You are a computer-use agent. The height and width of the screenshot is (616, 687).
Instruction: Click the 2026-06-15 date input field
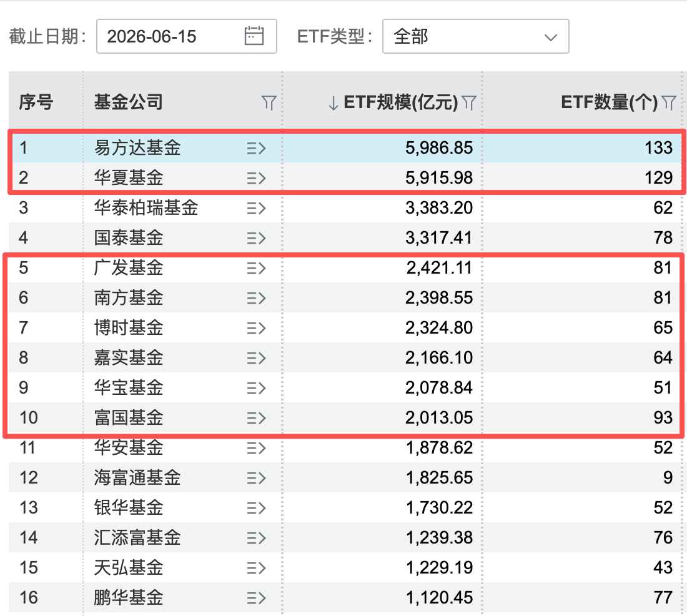(187, 36)
